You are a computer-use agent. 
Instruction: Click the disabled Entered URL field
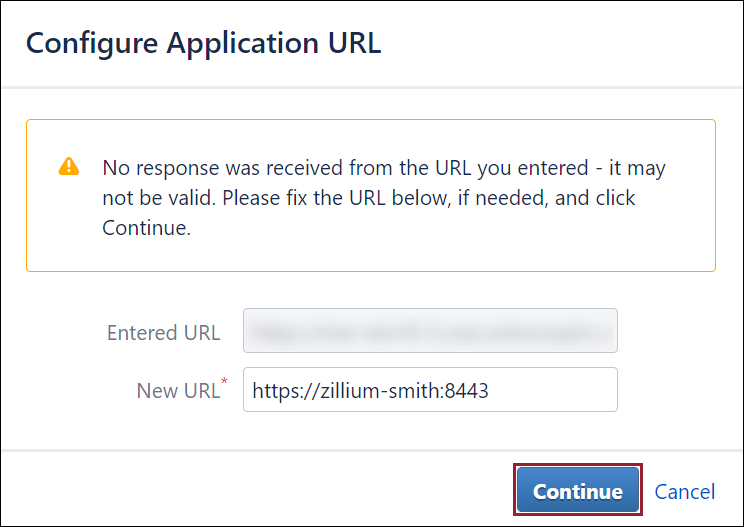click(430, 332)
